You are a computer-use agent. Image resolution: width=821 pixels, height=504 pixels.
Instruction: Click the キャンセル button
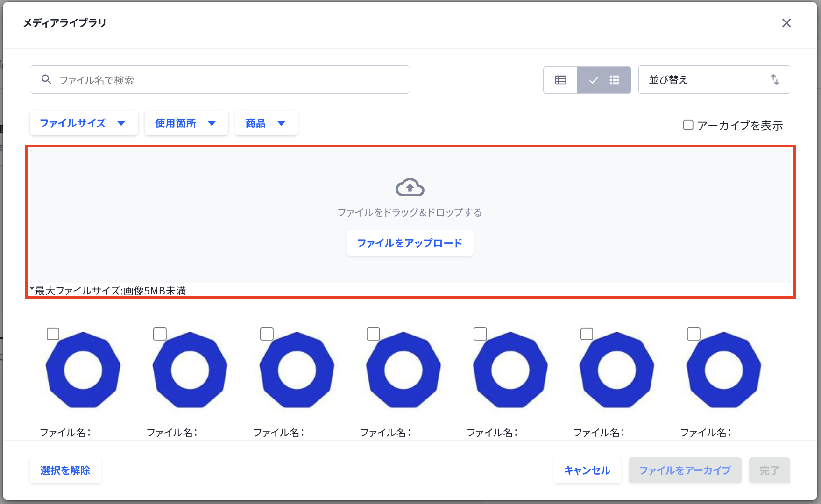point(587,470)
